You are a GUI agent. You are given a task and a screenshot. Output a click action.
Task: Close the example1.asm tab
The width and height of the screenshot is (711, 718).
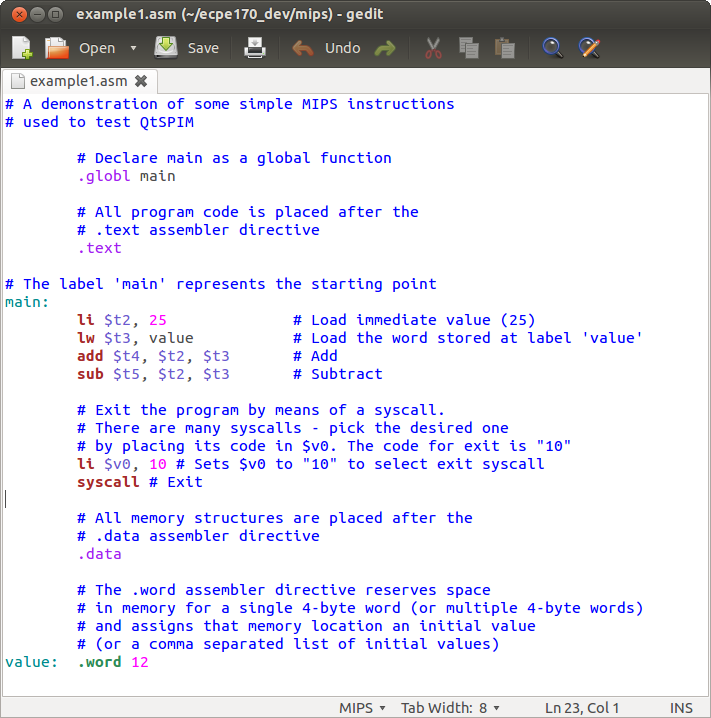[140, 81]
